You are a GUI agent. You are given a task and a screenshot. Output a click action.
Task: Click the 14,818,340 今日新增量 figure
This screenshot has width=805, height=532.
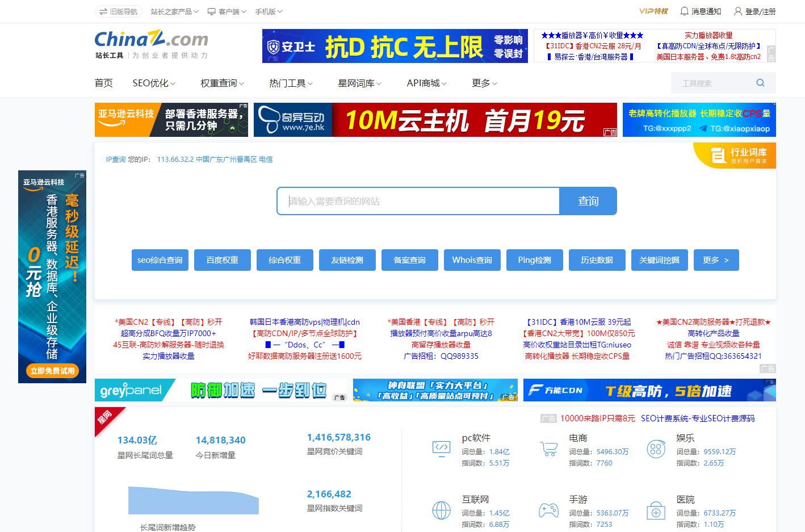pyautogui.click(x=221, y=440)
